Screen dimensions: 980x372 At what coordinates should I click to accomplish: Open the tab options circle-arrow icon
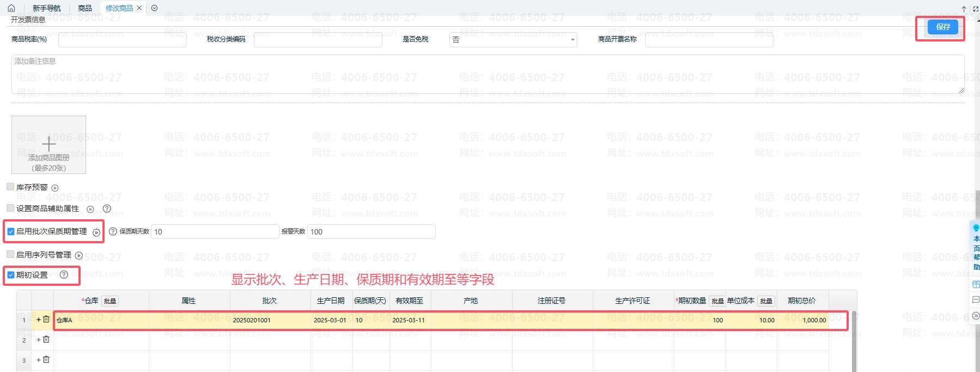pos(154,8)
